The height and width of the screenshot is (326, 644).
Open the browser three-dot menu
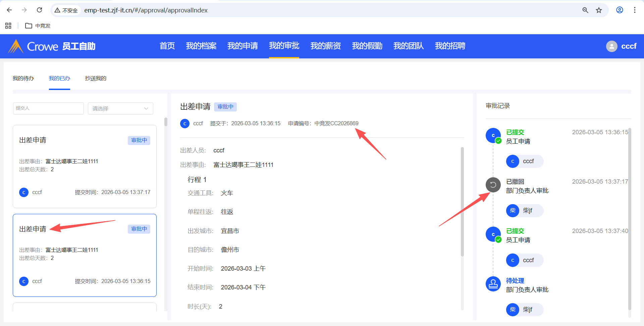[x=635, y=10]
